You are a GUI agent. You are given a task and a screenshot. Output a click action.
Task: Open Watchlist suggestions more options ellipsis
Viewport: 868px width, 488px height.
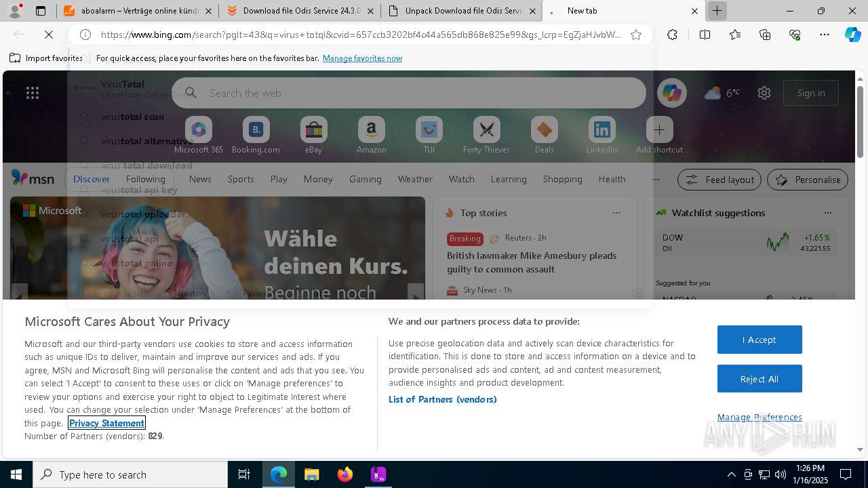pyautogui.click(x=828, y=213)
